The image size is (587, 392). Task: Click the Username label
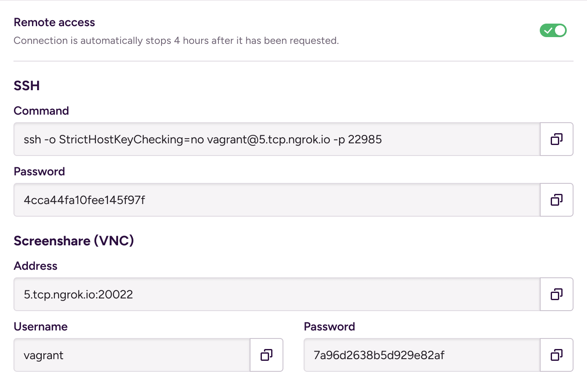pyautogui.click(x=40, y=327)
